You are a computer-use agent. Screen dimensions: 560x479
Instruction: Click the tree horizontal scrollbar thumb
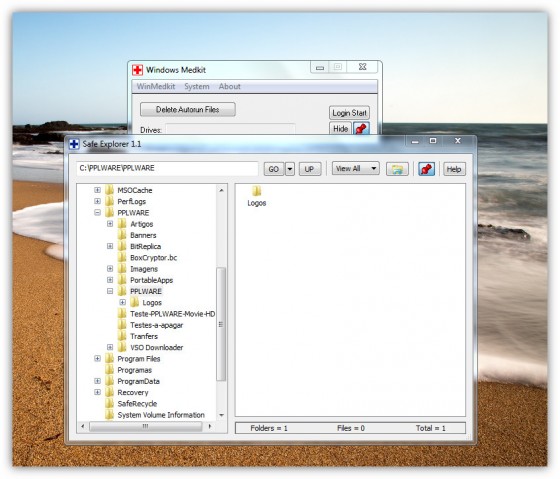145,426
